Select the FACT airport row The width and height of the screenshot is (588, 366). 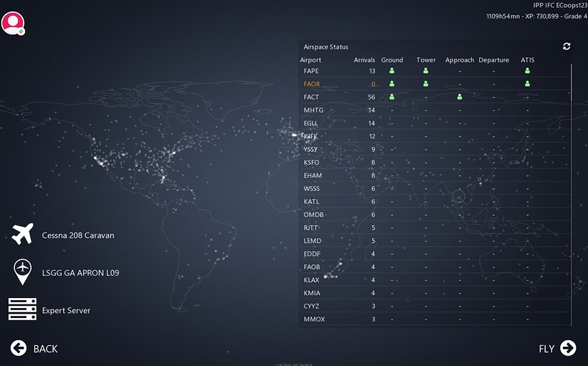coord(435,97)
